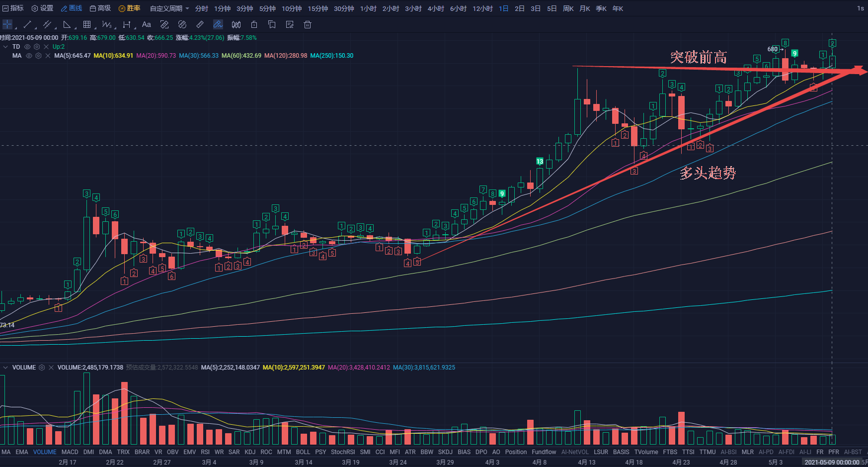Click the 680 high price label

pos(773,49)
